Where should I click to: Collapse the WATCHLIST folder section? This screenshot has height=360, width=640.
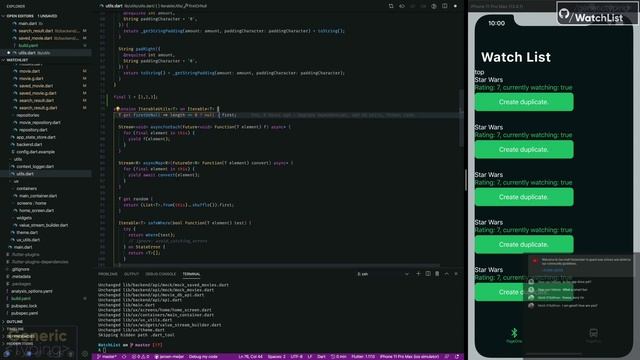(17, 60)
